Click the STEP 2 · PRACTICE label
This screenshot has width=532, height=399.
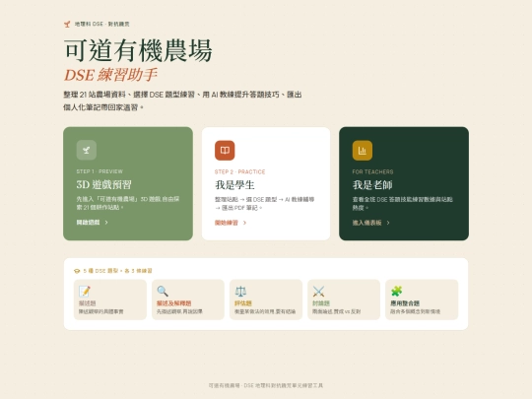tap(239, 171)
